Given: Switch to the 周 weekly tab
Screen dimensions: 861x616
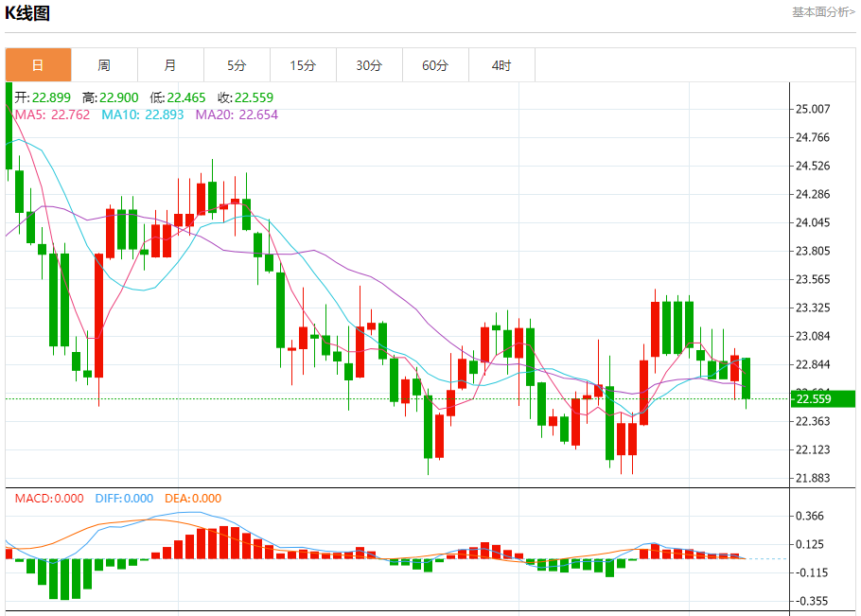Looking at the screenshot, I should (104, 65).
